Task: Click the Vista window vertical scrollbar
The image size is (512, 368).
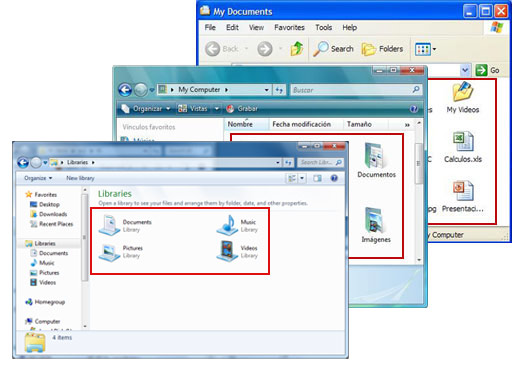Action: point(419,192)
